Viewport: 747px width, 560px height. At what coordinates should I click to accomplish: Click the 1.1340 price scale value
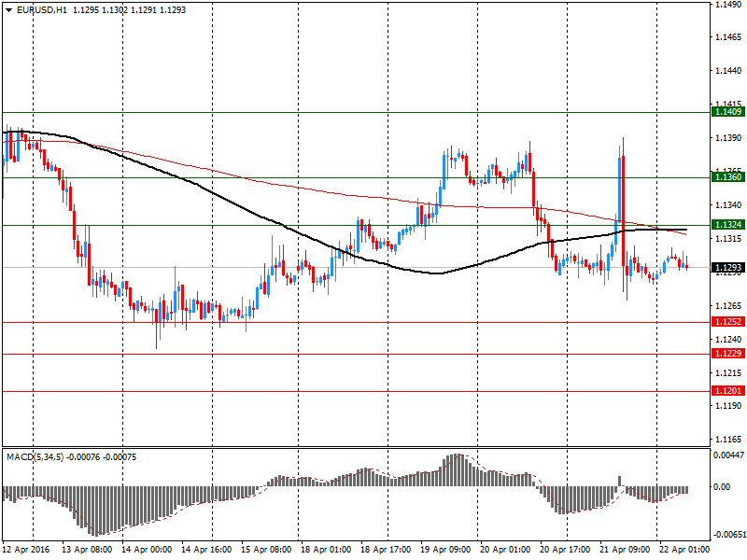point(728,204)
